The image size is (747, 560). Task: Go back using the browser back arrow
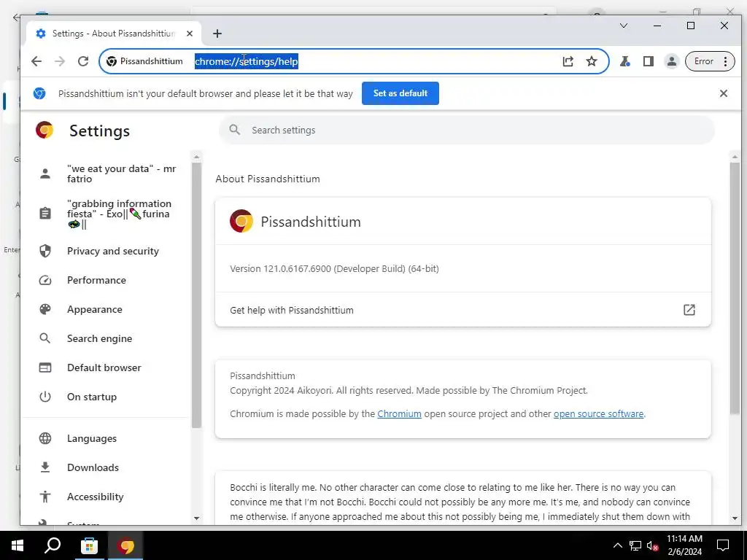pyautogui.click(x=36, y=61)
